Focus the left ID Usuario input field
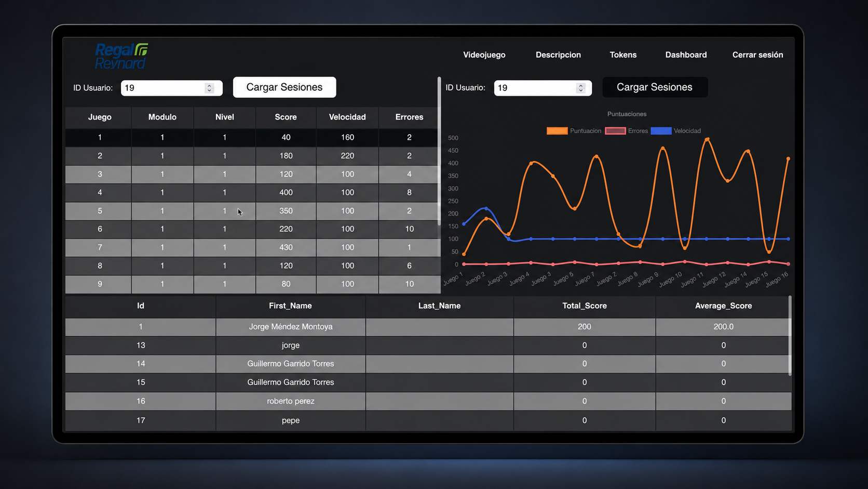The height and width of the screenshot is (489, 868). coord(171,88)
